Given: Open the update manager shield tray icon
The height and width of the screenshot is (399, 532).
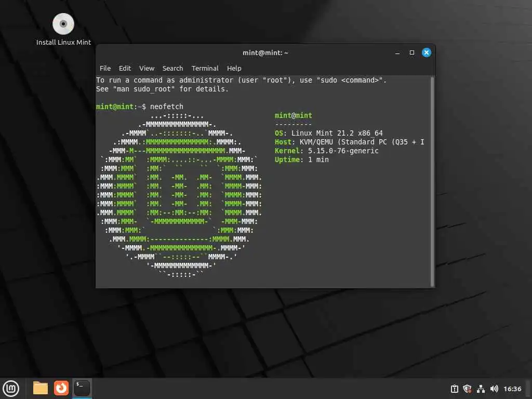Looking at the screenshot, I should tap(467, 389).
